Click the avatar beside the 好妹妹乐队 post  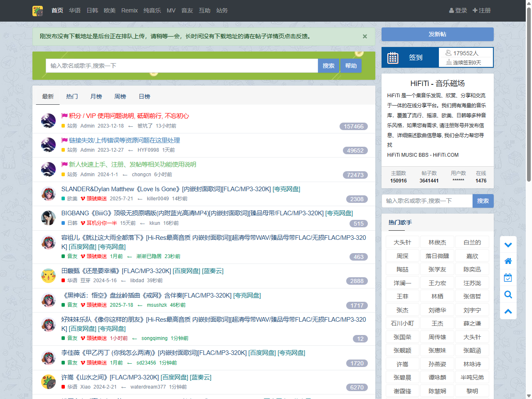point(49,324)
